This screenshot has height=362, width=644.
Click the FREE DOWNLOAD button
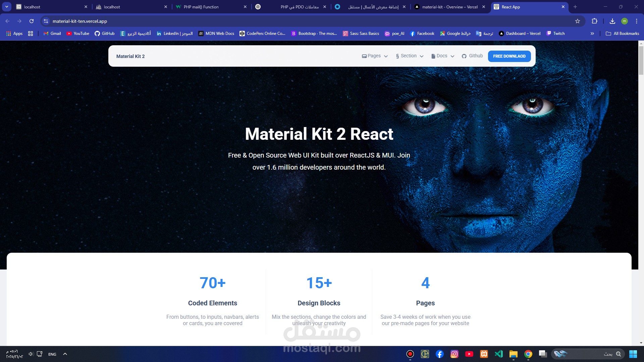click(509, 56)
